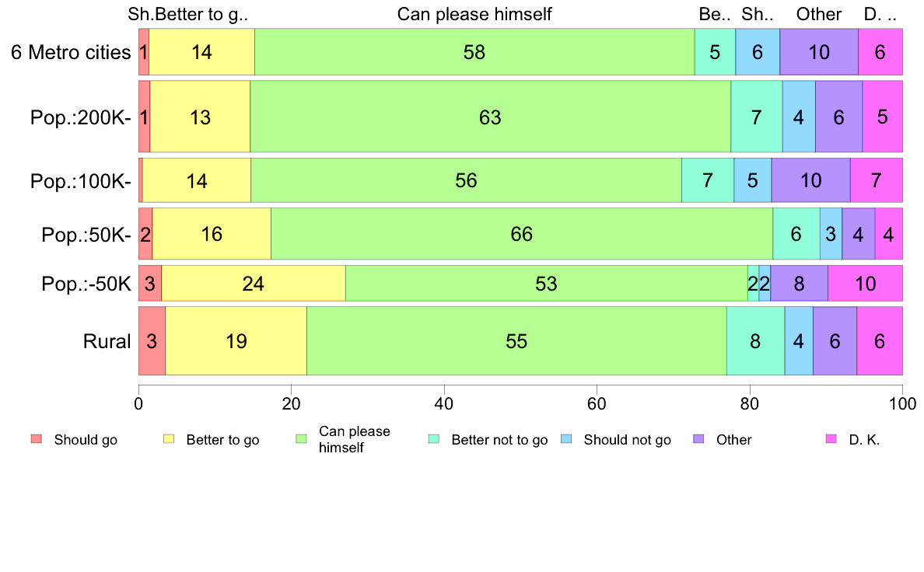Click the blue Should not go legend swatch

pyautogui.click(x=567, y=439)
